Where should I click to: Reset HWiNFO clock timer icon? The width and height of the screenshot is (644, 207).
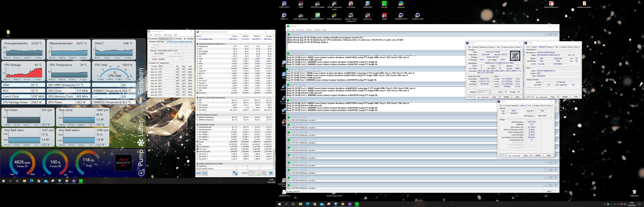click(x=251, y=173)
